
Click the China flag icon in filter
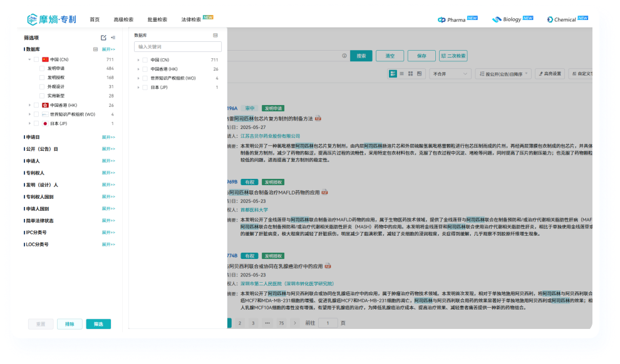[x=45, y=59]
